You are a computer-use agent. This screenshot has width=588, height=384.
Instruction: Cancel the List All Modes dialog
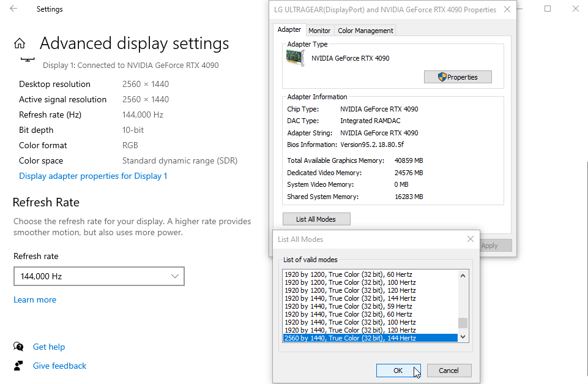[449, 371]
